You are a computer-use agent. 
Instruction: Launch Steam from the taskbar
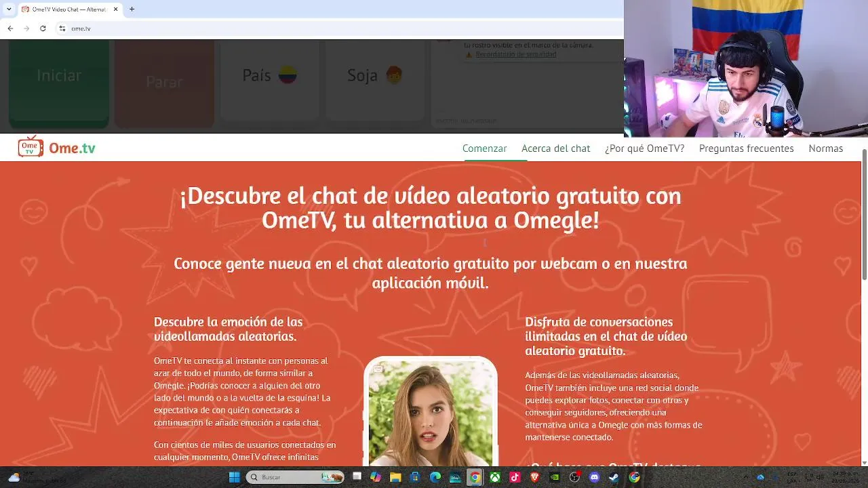point(614,477)
